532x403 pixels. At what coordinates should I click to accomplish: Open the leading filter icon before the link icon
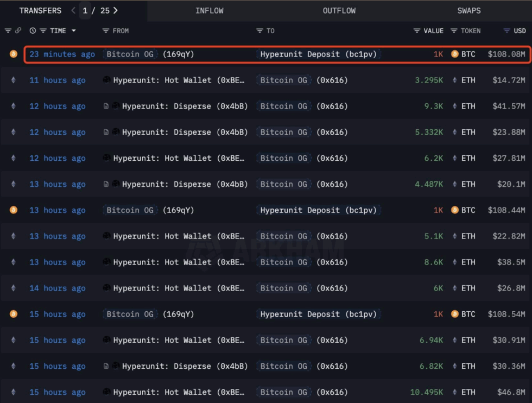[x=8, y=30]
